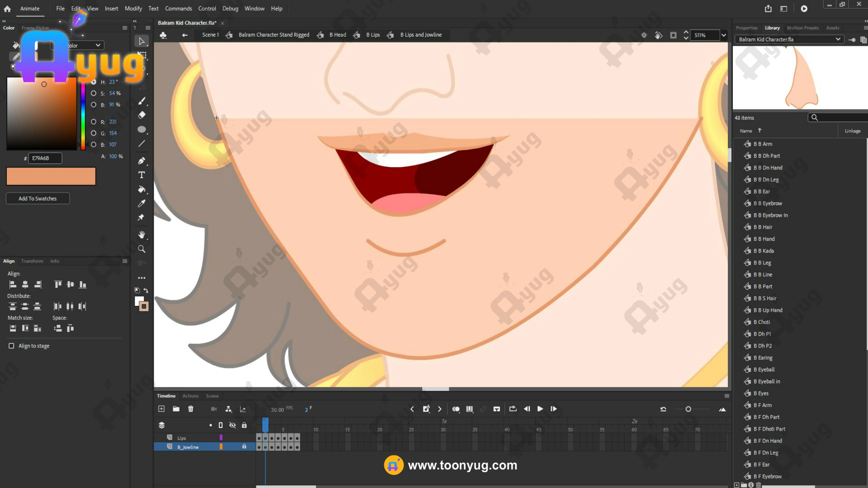Viewport: 868px width, 488px height.
Task: Select the Hue radio button
Action: pos(94,82)
